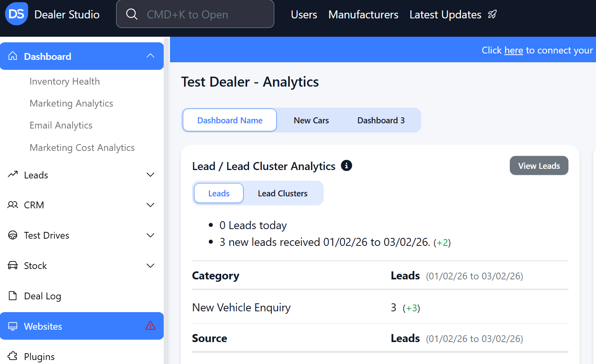Viewport: 596px width, 364px height.
Task: Click the View Leads button
Action: pos(539,166)
